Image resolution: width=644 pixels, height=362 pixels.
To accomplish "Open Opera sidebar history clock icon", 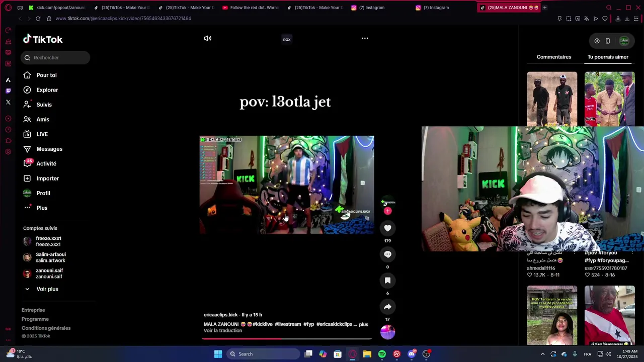I will (x=8, y=130).
